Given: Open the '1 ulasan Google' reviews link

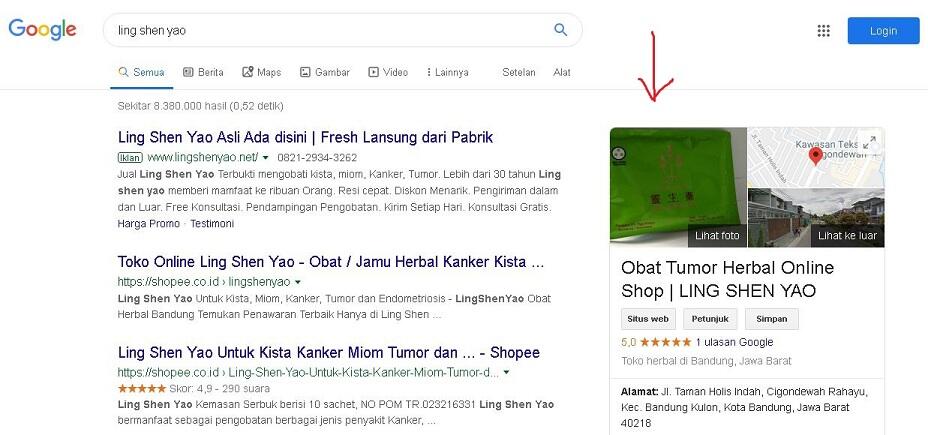Looking at the screenshot, I should click(x=734, y=342).
